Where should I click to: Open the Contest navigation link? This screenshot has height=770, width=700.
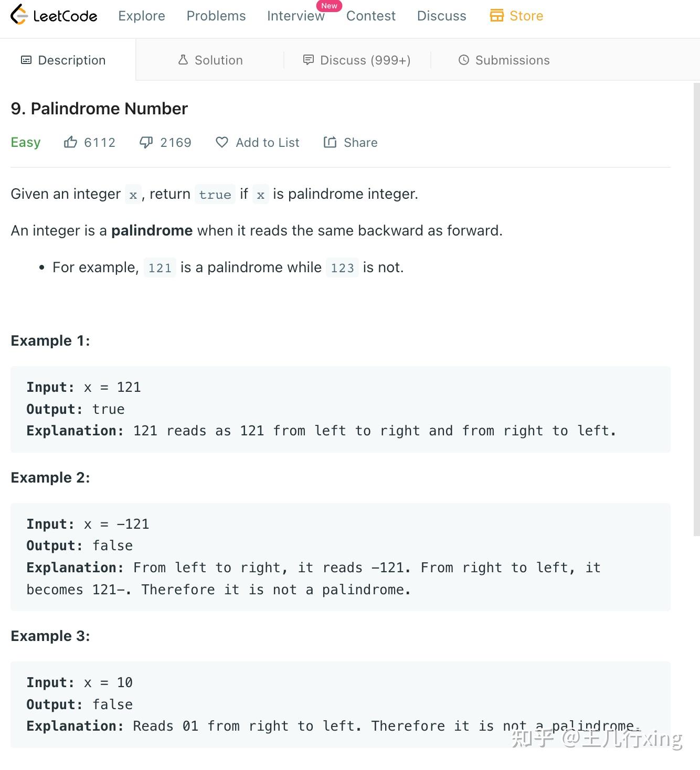(371, 16)
